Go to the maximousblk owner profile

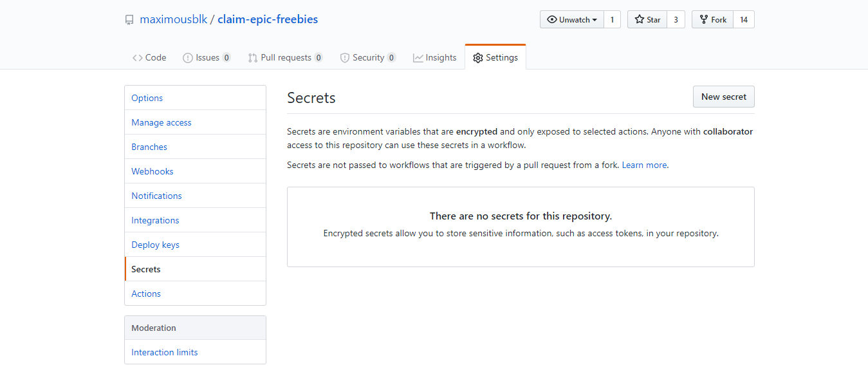click(174, 19)
